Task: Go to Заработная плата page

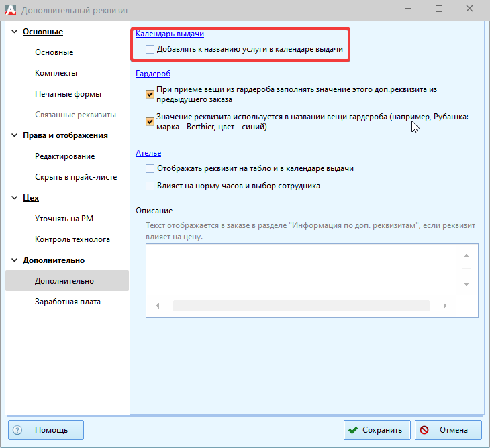Action: [x=67, y=302]
